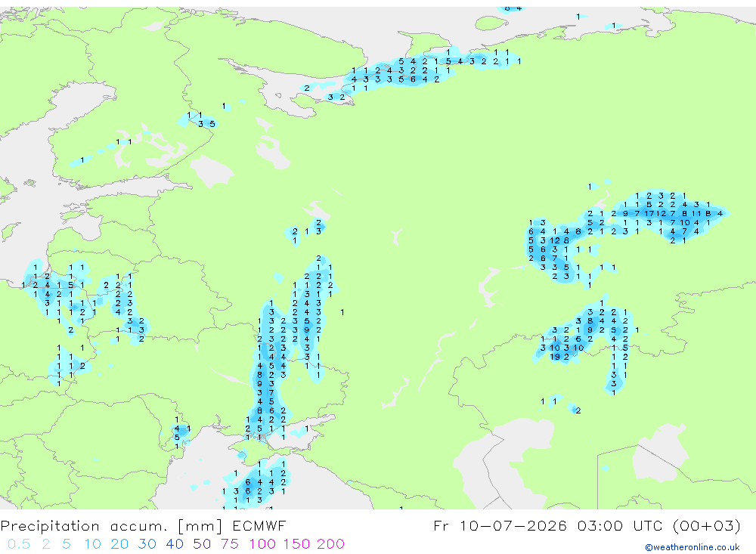This screenshot has width=756, height=554.
Task: Click the 'Fr 10-07-2026 03:00 UTC' date label
Action: click(x=550, y=525)
